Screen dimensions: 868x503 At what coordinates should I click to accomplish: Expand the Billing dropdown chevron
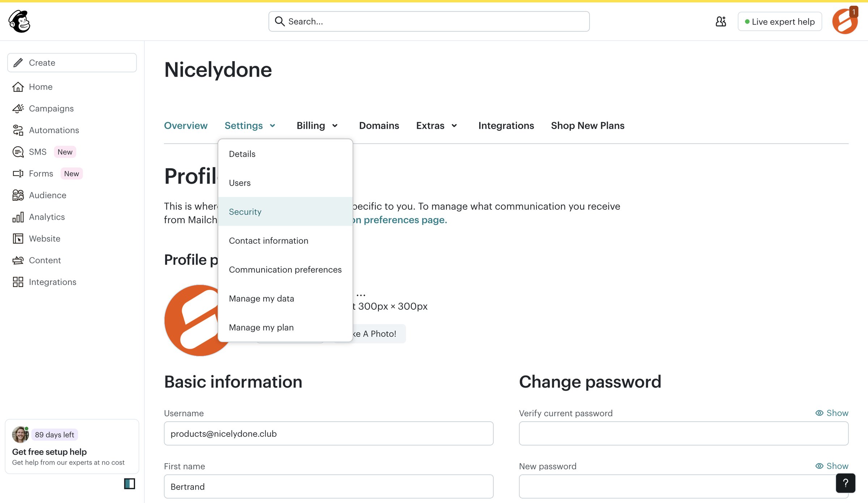[x=335, y=126]
